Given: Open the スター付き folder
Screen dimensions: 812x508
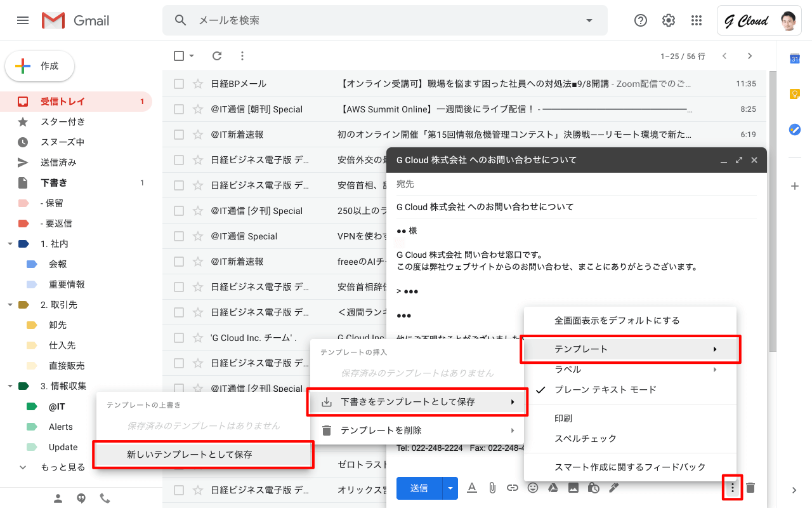Looking at the screenshot, I should tap(76, 122).
